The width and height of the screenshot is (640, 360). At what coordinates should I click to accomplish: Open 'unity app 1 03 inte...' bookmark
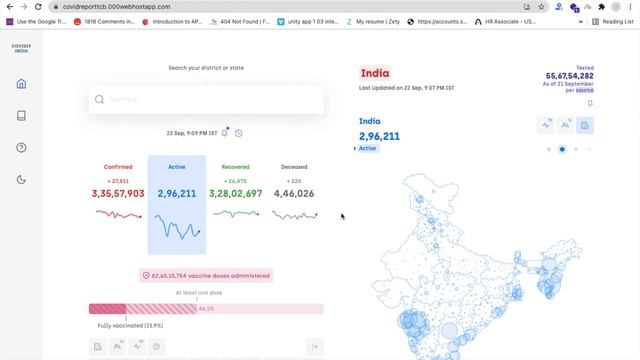coord(308,22)
